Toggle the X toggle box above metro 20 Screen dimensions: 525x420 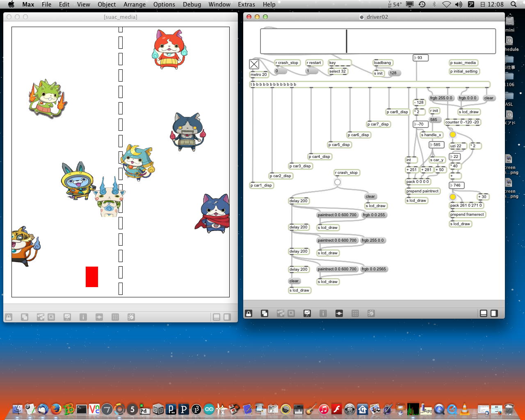[254, 64]
